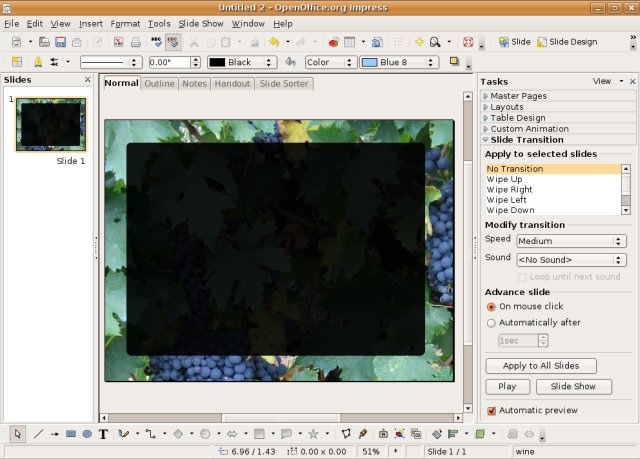Open Fontwork Gallery icon
The image size is (640, 459).
pos(383,434)
